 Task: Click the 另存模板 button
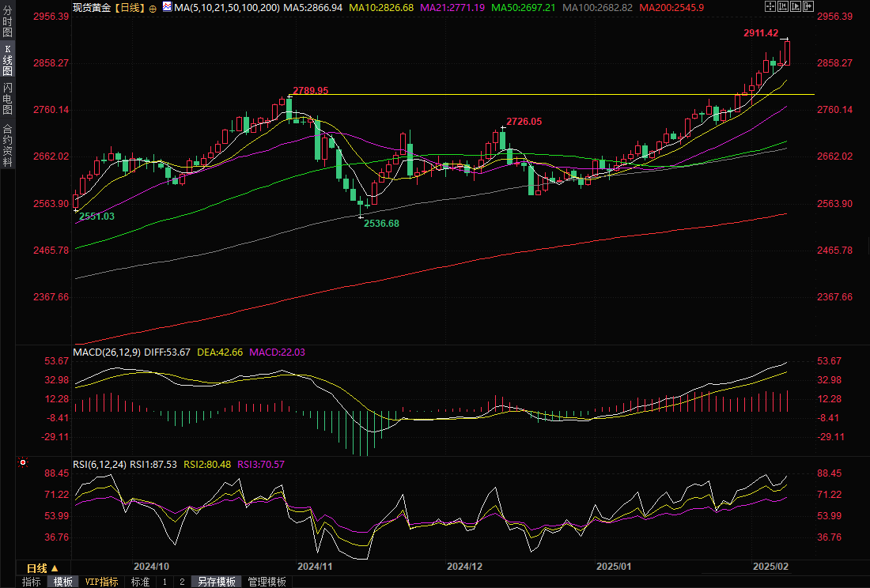click(217, 582)
